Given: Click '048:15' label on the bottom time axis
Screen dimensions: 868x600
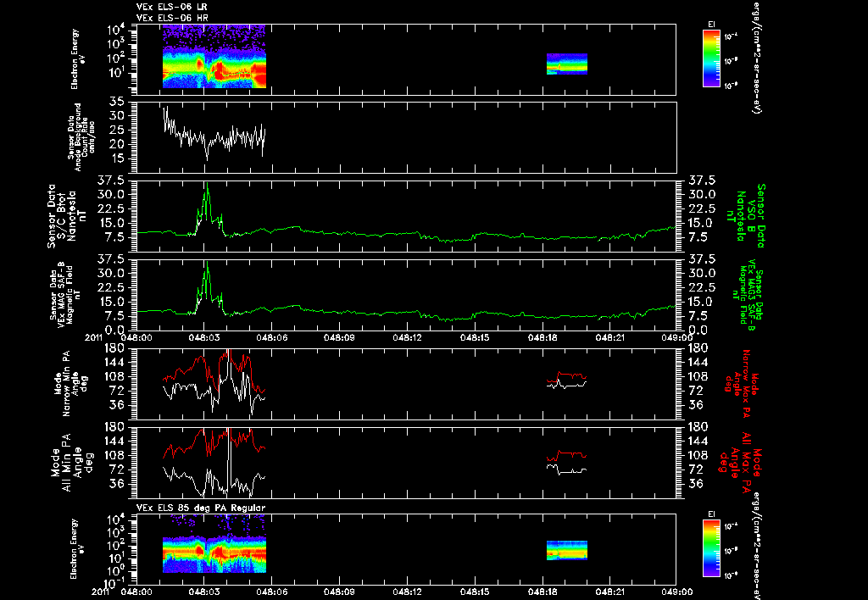Looking at the screenshot, I should pos(475,592).
